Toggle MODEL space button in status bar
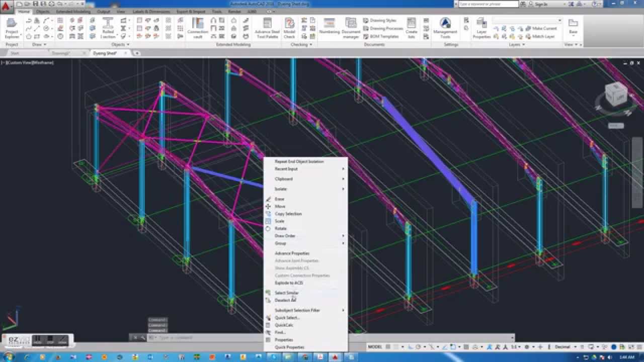Screen dimensions: 644x362 point(375,347)
